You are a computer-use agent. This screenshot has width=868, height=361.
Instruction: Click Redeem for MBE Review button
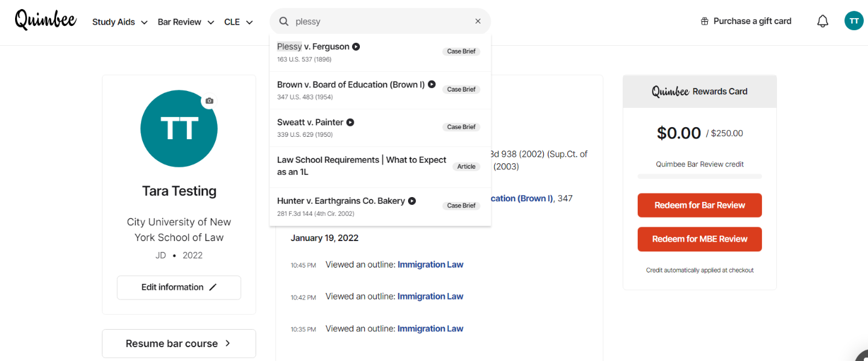[x=700, y=239]
